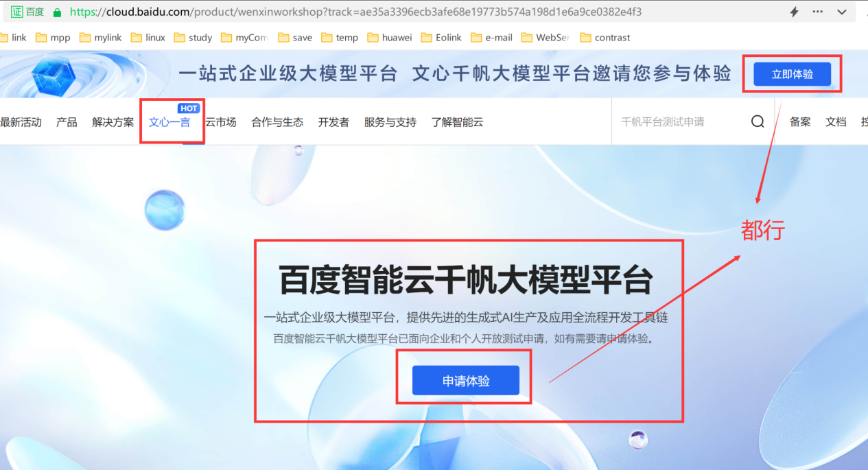This screenshot has width=868, height=470.
Task: Open the 产品 menu
Action: [x=67, y=122]
